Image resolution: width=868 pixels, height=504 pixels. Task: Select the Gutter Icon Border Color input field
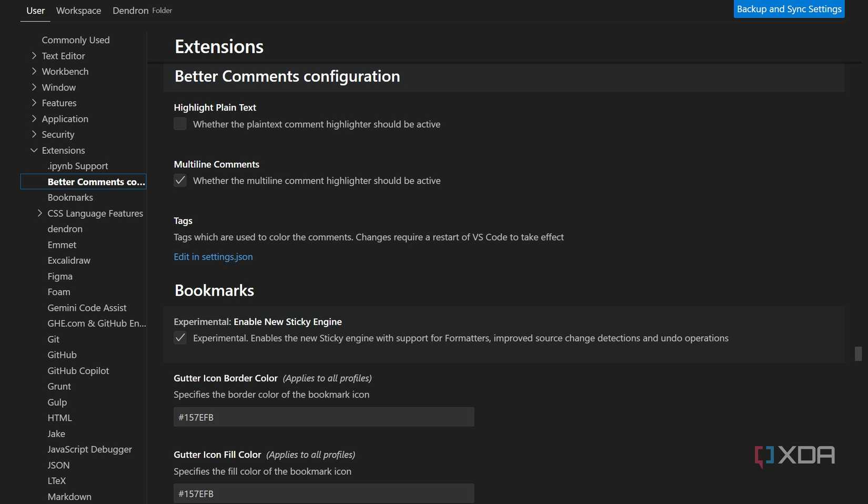pyautogui.click(x=323, y=417)
